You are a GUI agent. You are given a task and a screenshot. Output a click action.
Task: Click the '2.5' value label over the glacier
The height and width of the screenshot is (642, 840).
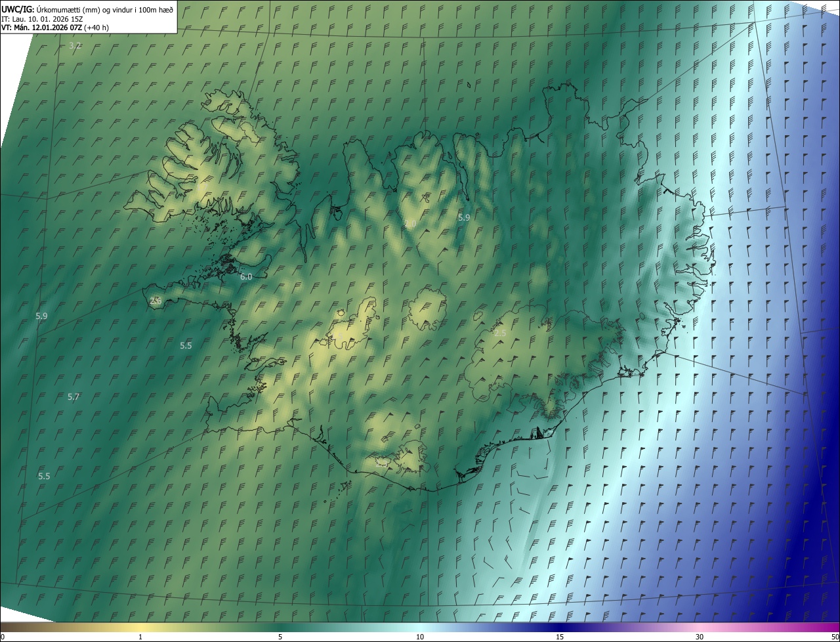pos(500,333)
